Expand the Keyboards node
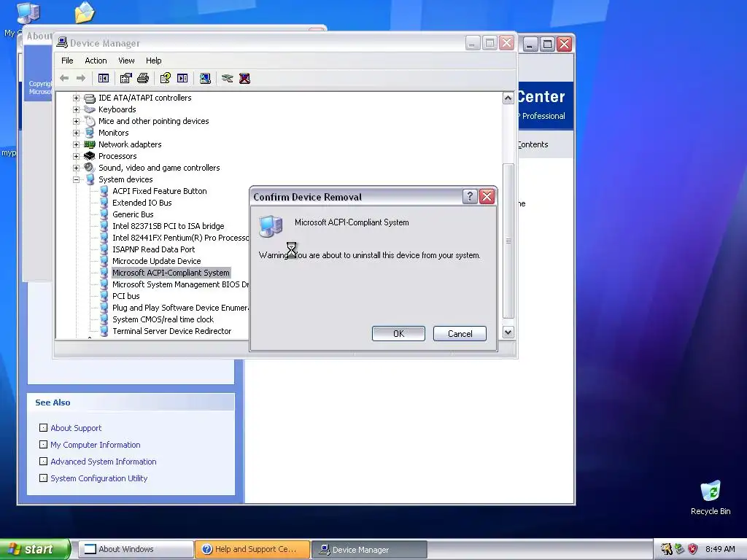The image size is (747, 560). tap(76, 109)
